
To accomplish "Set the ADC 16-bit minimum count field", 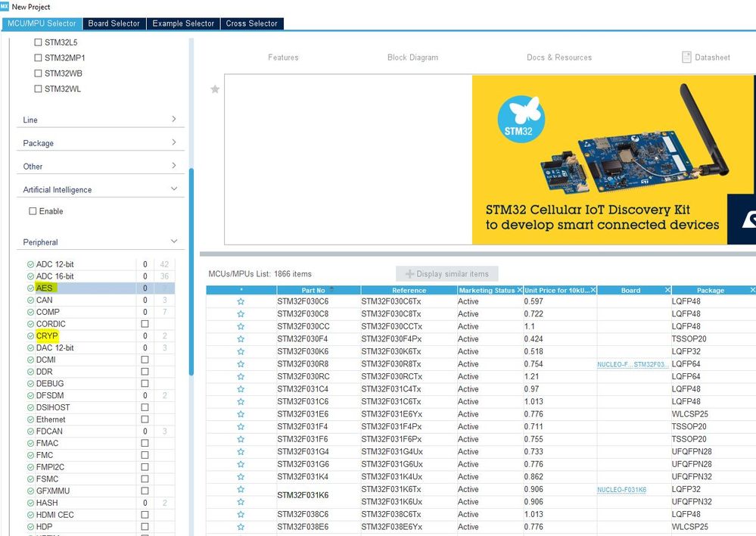I will pyautogui.click(x=145, y=276).
